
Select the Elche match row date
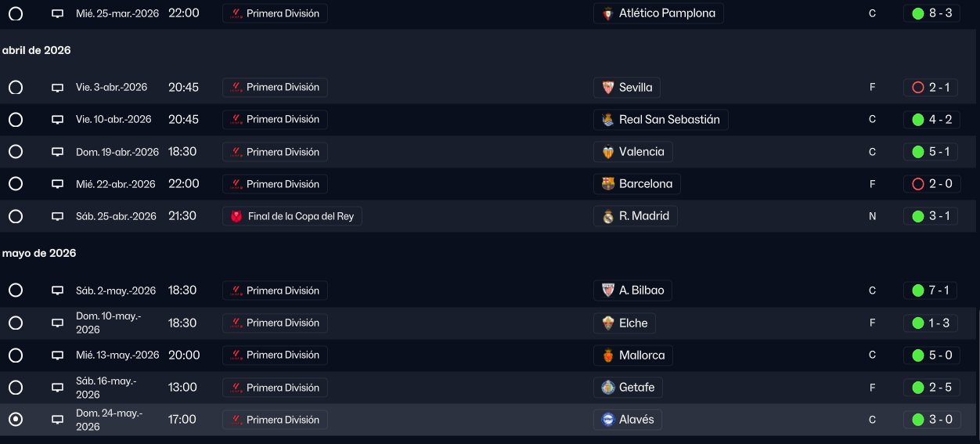[x=109, y=323]
